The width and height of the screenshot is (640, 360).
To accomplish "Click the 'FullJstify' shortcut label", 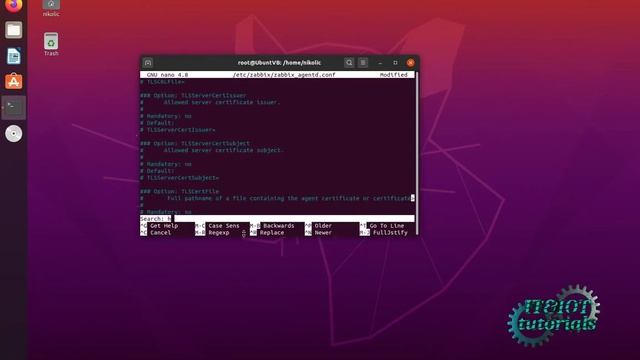I will click(x=390, y=233).
